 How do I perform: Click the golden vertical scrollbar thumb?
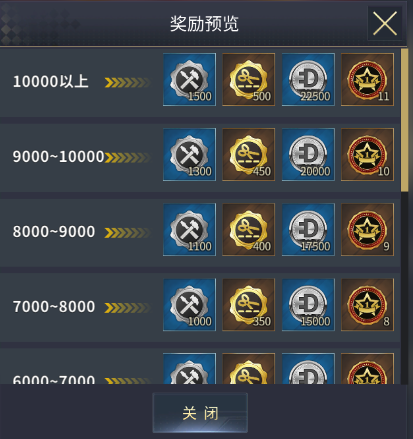click(404, 120)
